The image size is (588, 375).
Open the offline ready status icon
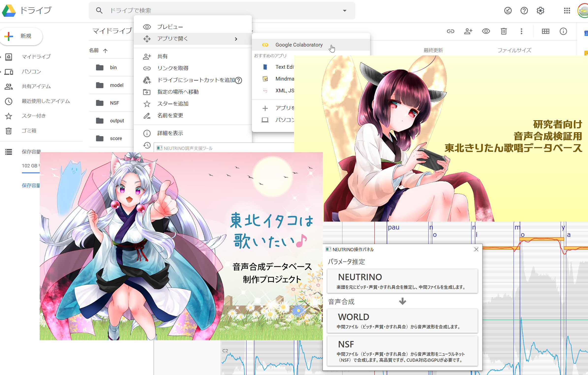click(x=508, y=11)
